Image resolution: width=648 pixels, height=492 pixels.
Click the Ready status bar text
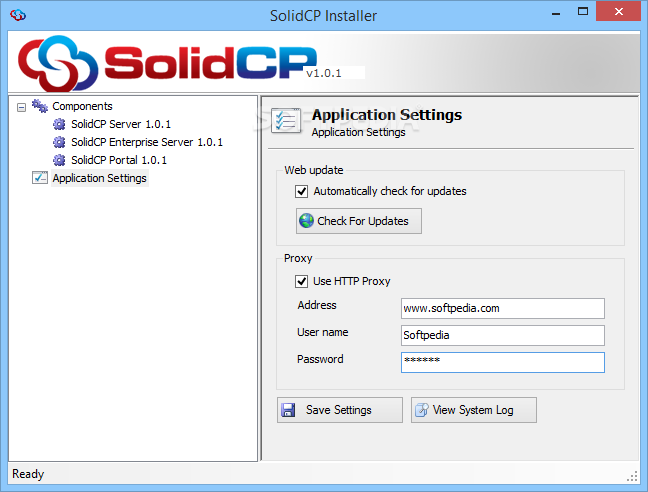click(28, 474)
